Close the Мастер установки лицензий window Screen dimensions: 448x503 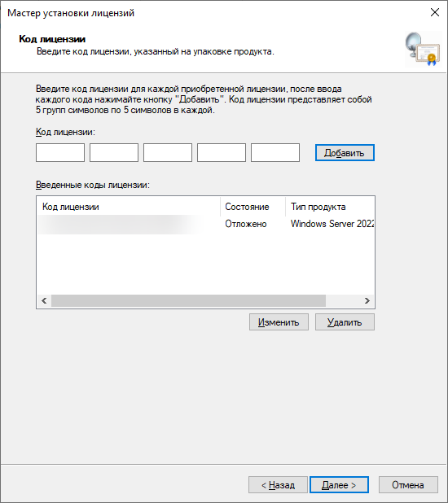pos(435,12)
